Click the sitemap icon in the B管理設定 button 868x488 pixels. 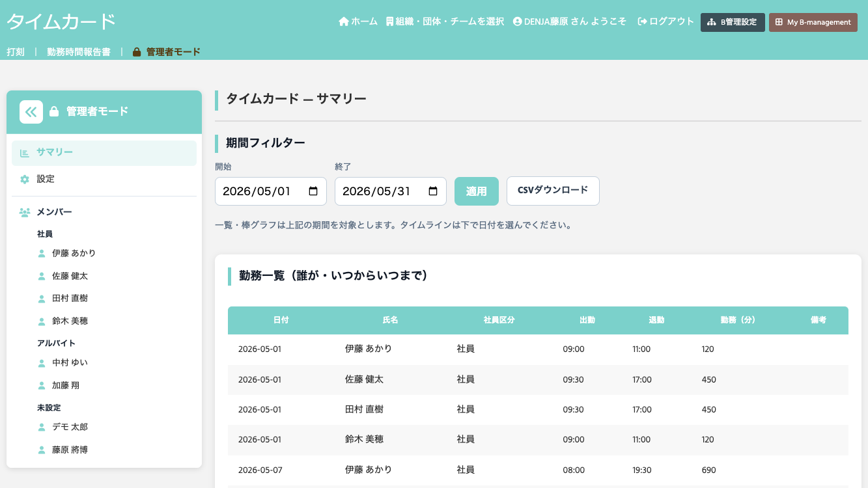point(712,22)
